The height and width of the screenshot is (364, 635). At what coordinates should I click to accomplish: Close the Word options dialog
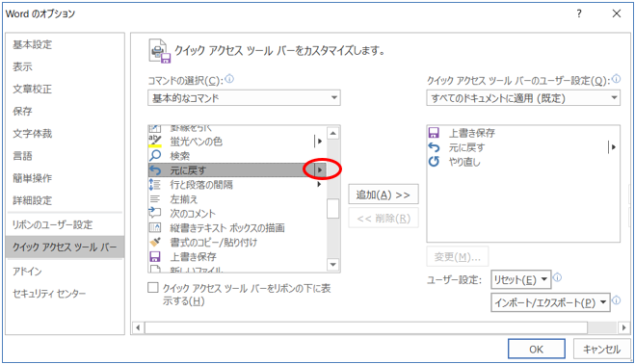point(617,13)
